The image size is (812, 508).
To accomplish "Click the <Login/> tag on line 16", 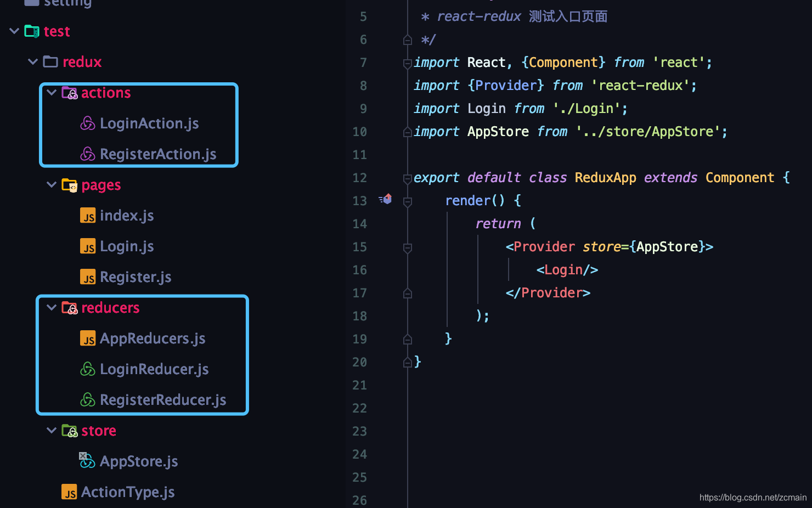I will (567, 270).
